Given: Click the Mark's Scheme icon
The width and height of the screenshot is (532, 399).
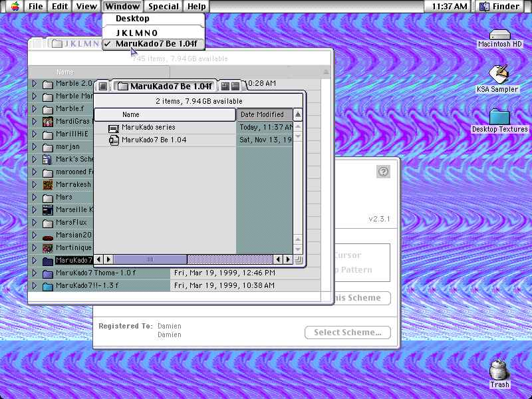Looking at the screenshot, I should [x=47, y=160].
